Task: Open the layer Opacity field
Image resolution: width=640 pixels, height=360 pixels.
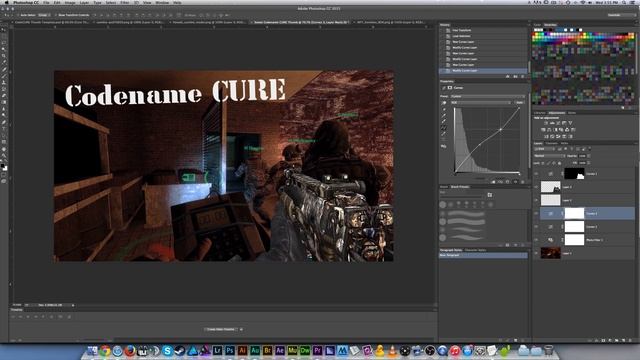Action: [x=583, y=156]
